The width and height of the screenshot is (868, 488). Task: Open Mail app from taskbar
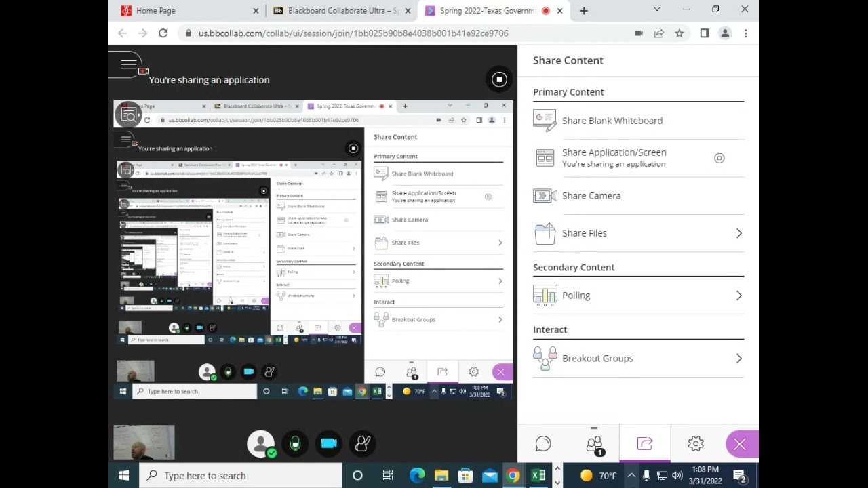[490, 476]
